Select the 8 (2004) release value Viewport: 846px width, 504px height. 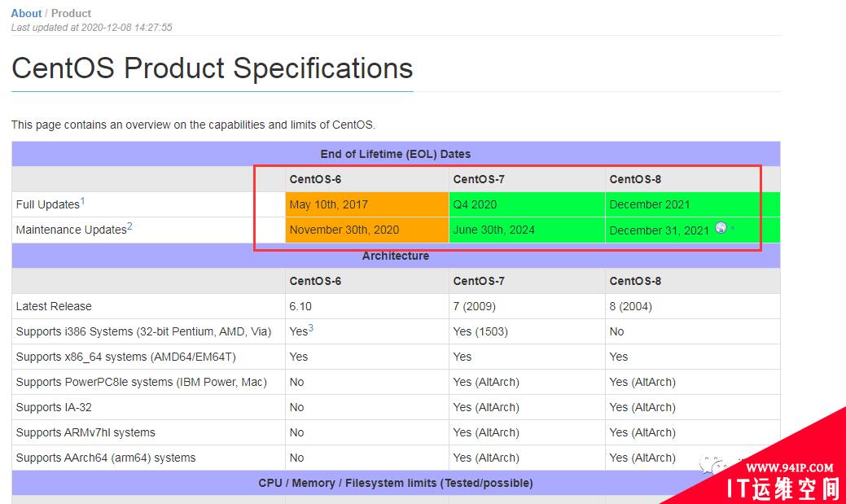(x=631, y=306)
